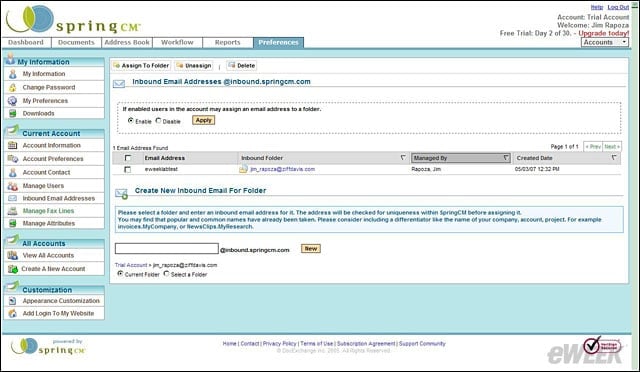Screen dimensions: 640x372
Task: Click the Appearance Customization icon
Action: tap(13, 301)
